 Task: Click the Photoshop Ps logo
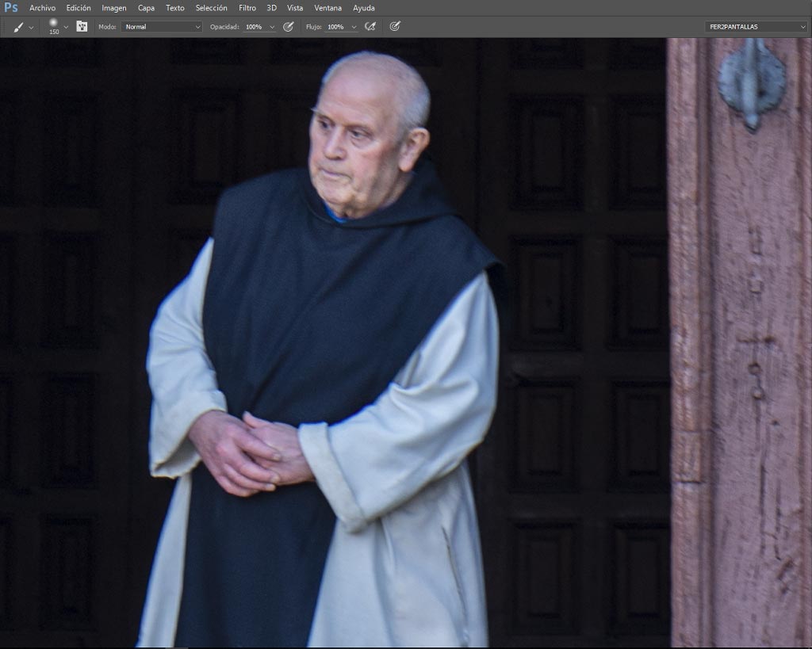11,7
